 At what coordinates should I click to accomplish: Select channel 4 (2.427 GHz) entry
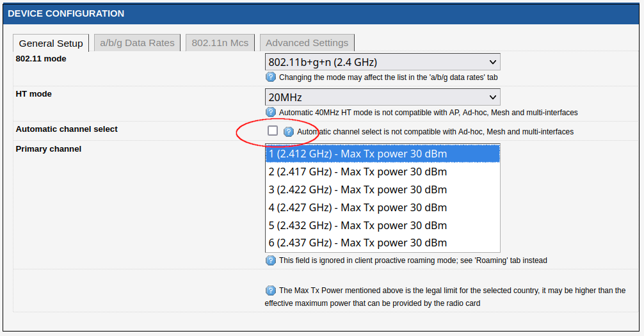point(382,207)
